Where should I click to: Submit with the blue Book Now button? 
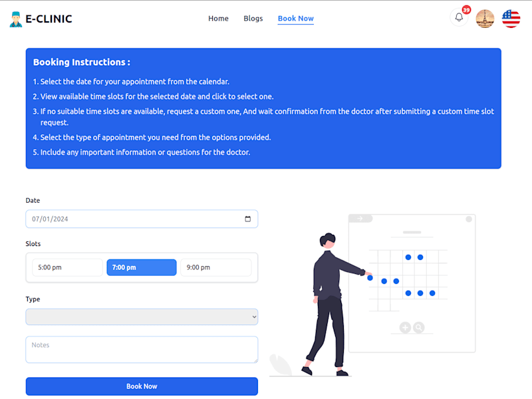coord(142,386)
